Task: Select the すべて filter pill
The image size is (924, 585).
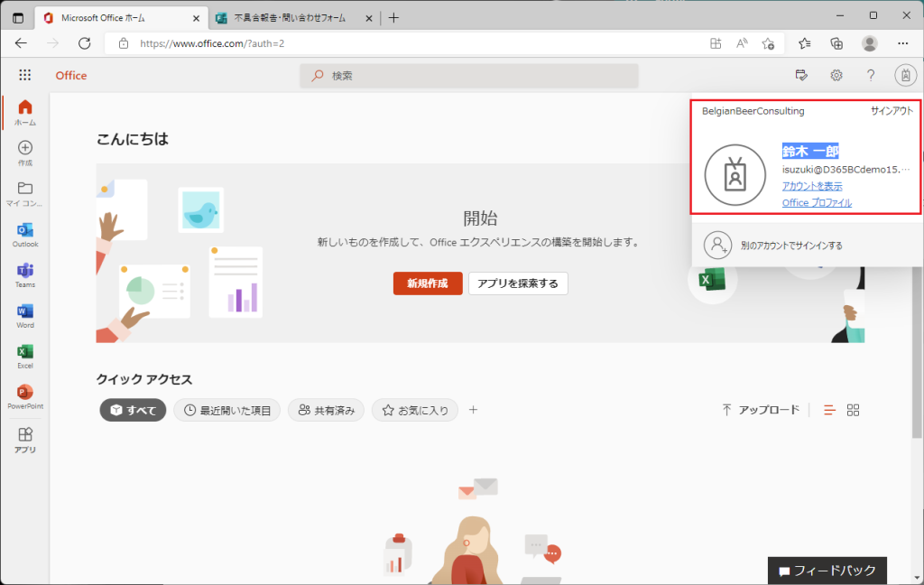Action: [x=133, y=410]
